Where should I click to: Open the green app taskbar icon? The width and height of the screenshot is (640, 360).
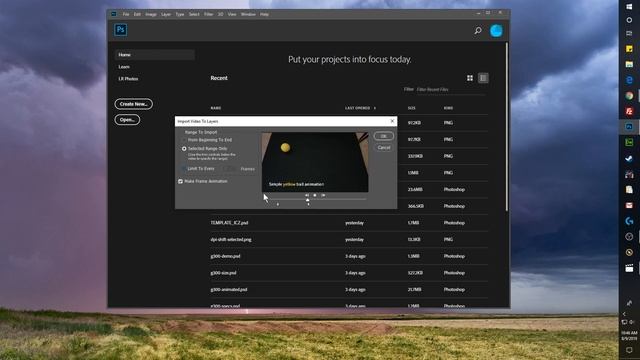[x=629, y=142]
